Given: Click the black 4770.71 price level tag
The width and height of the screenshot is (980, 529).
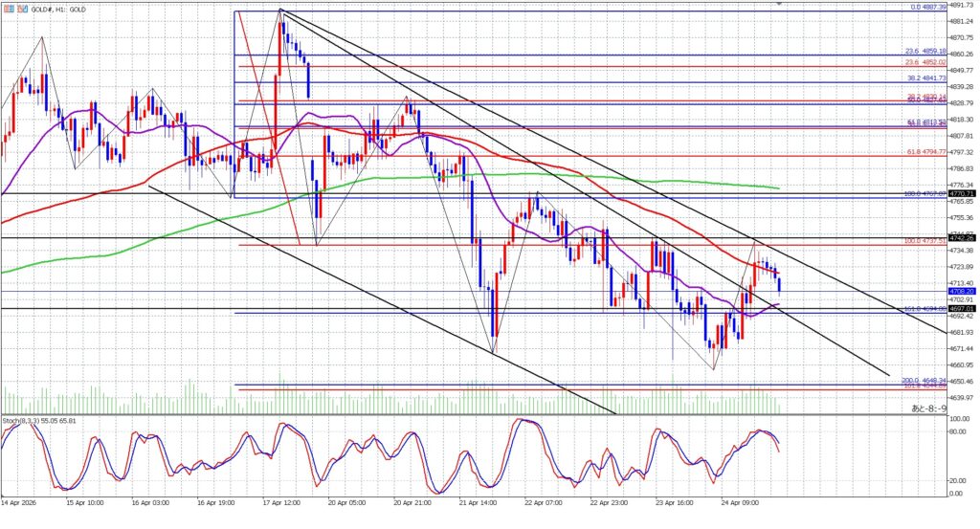Looking at the screenshot, I should [961, 193].
